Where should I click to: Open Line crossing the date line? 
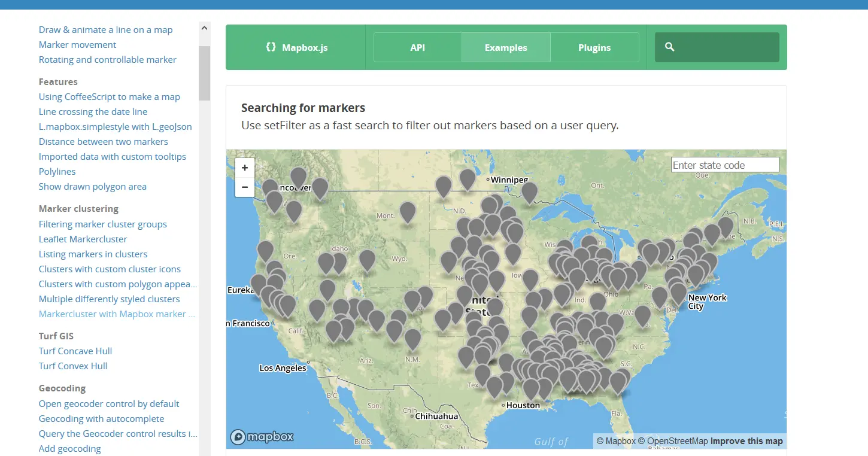tap(93, 111)
